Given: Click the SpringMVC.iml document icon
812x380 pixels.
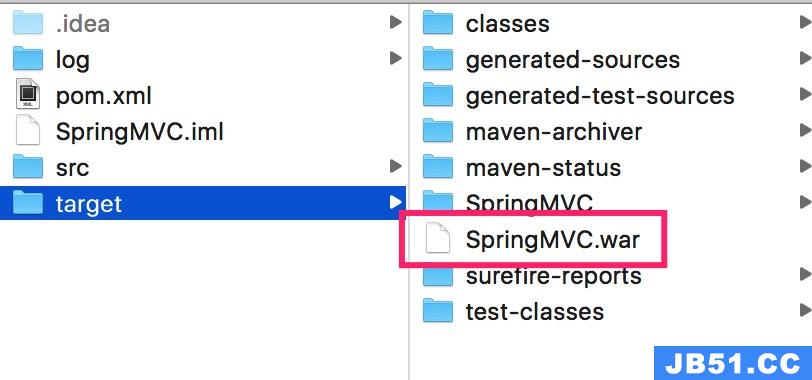Looking at the screenshot, I should tap(27, 130).
